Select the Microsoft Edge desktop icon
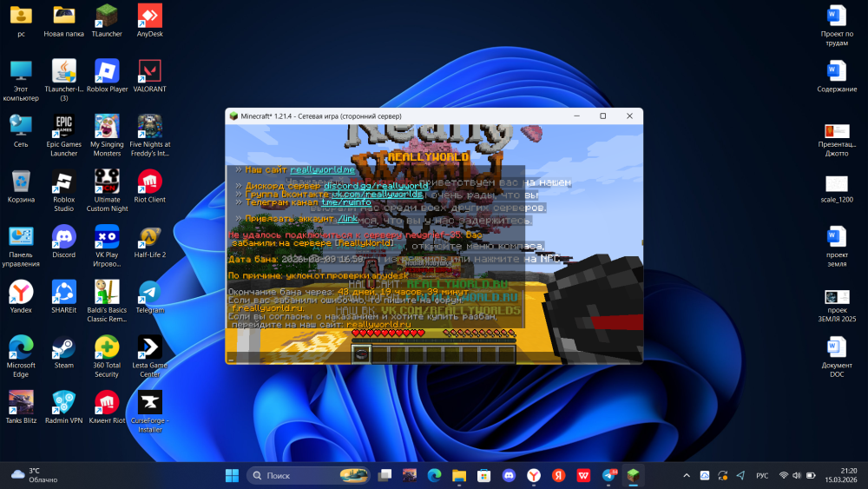The height and width of the screenshot is (489, 868). (21, 358)
